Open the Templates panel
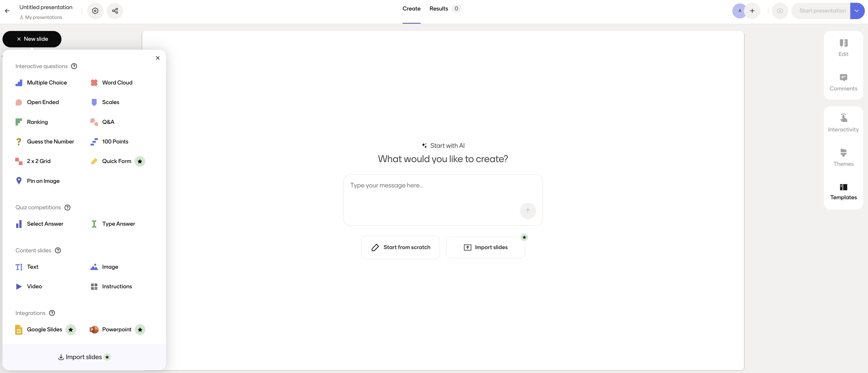This screenshot has width=868, height=373. [843, 192]
